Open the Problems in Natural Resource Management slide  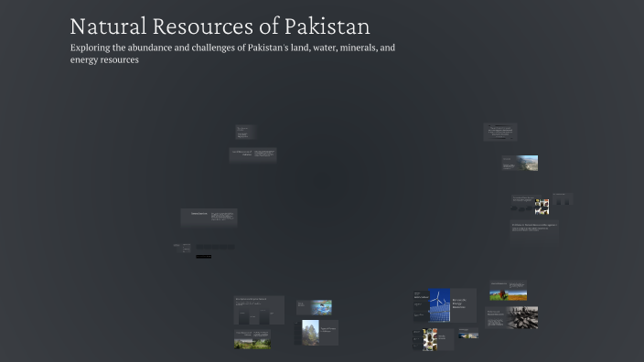534,232
